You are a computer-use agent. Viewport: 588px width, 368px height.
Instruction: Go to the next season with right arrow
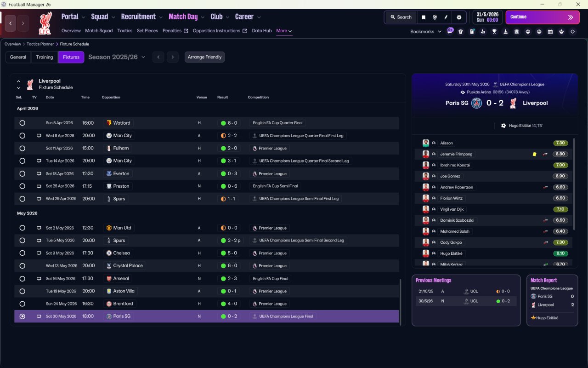(172, 57)
